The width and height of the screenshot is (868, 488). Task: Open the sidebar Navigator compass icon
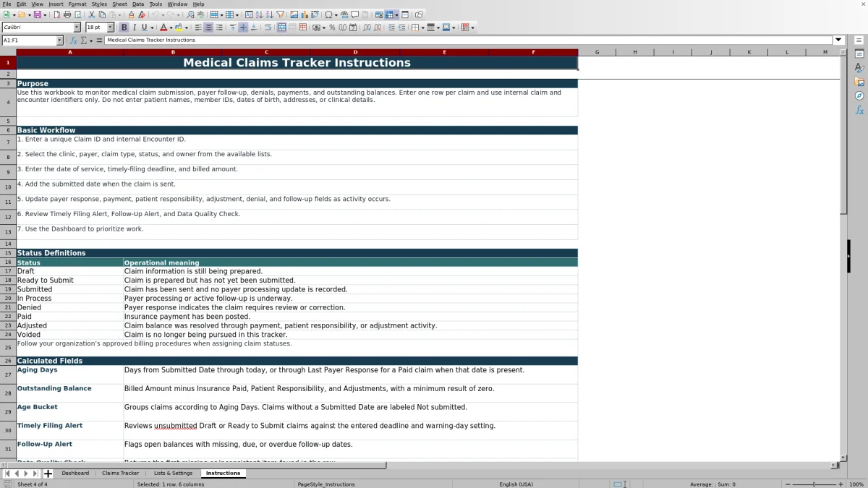859,95
